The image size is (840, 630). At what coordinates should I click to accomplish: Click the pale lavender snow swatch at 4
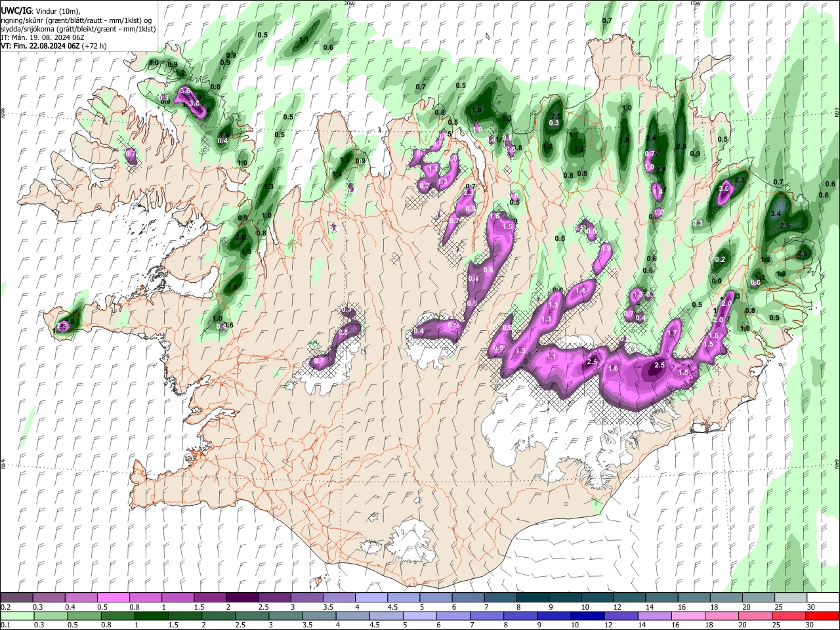click(x=371, y=598)
